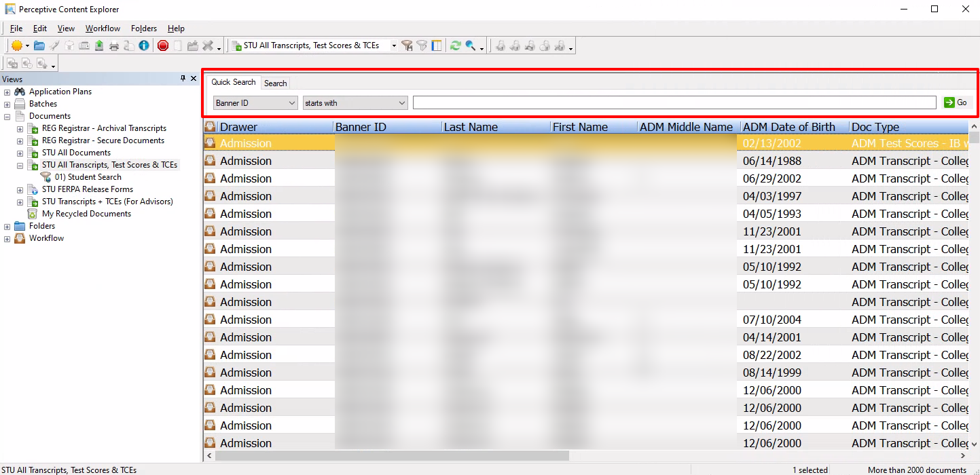Click the green upward-arrow Export toolbar icon
The image size is (980, 475).
click(x=99, y=45)
